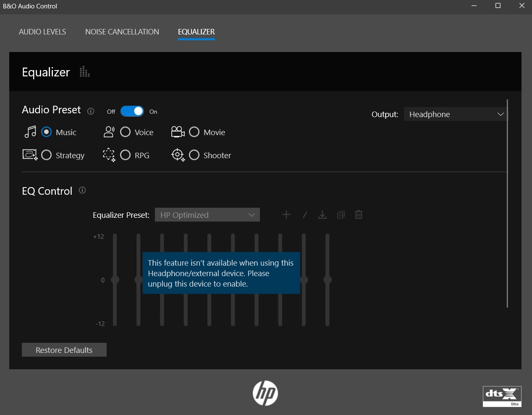Open the Output device dropdown
Viewport: 532px width, 415px height.
click(x=455, y=114)
